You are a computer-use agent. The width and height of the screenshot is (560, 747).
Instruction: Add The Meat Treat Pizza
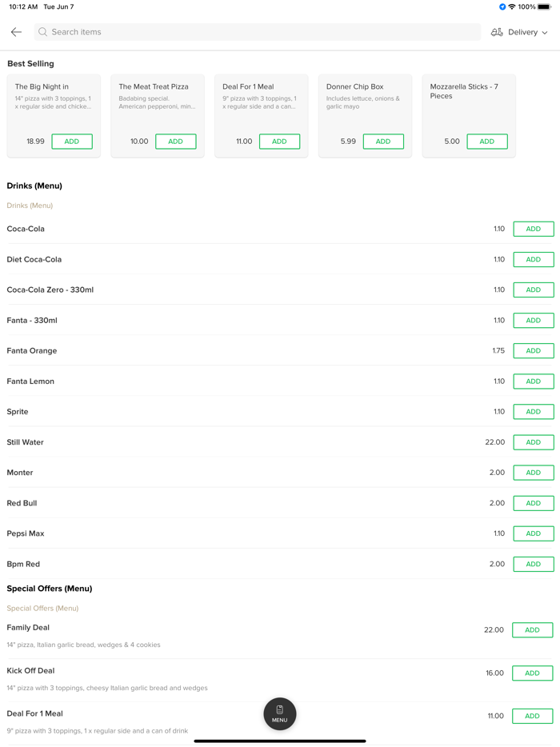point(175,142)
